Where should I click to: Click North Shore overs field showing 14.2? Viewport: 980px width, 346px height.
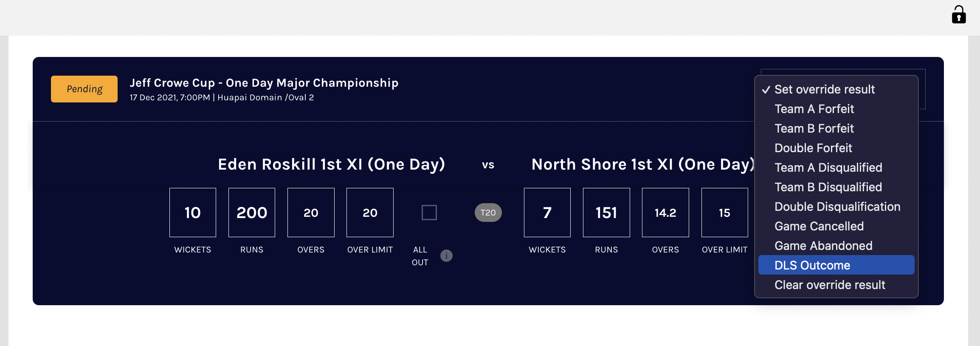(x=665, y=213)
